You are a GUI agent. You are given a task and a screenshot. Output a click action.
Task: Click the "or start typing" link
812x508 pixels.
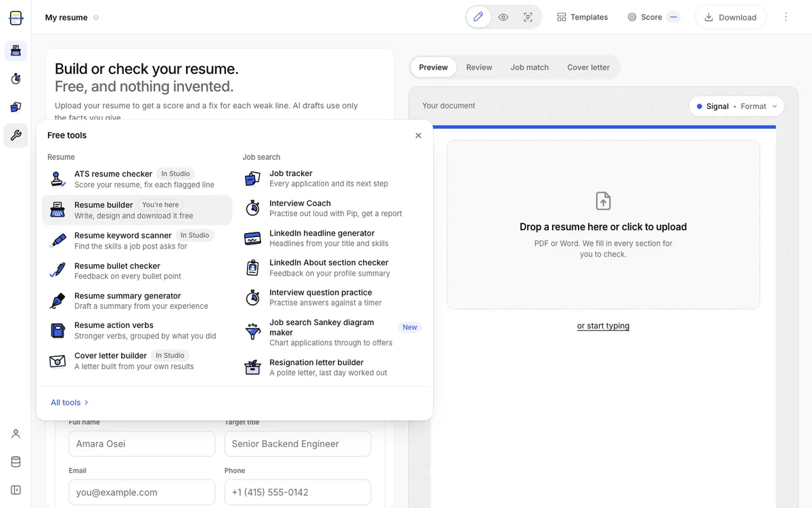(603, 326)
